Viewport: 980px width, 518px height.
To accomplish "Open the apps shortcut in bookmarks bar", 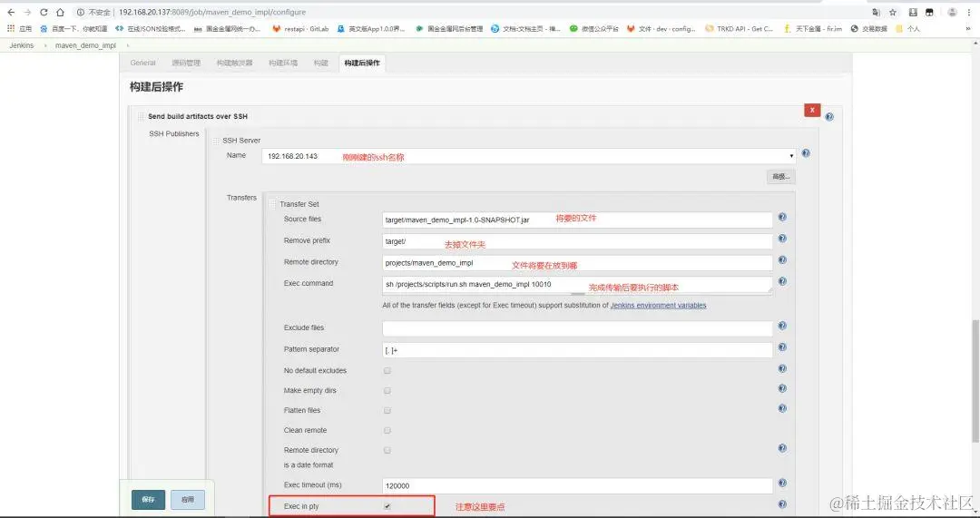I will click(19, 29).
